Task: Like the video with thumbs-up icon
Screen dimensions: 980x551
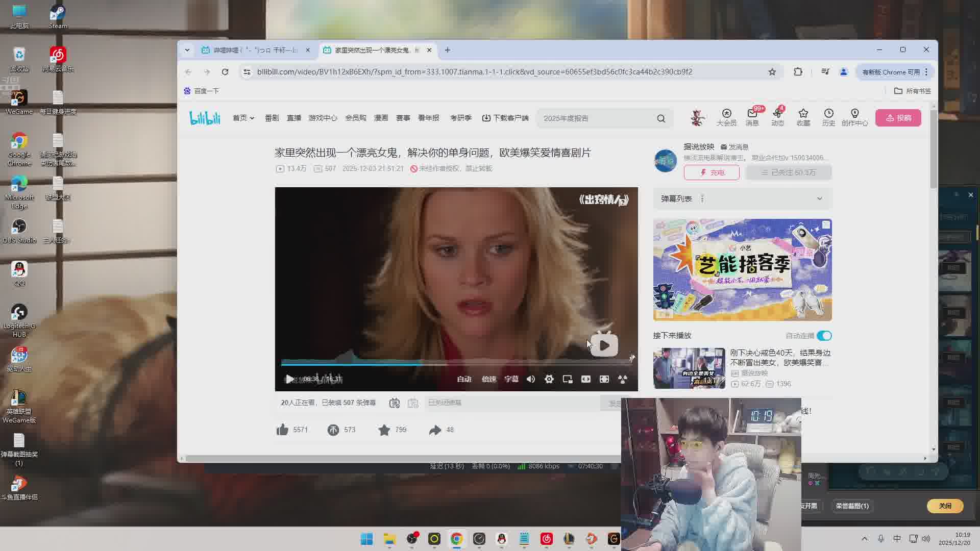Action: (x=282, y=430)
